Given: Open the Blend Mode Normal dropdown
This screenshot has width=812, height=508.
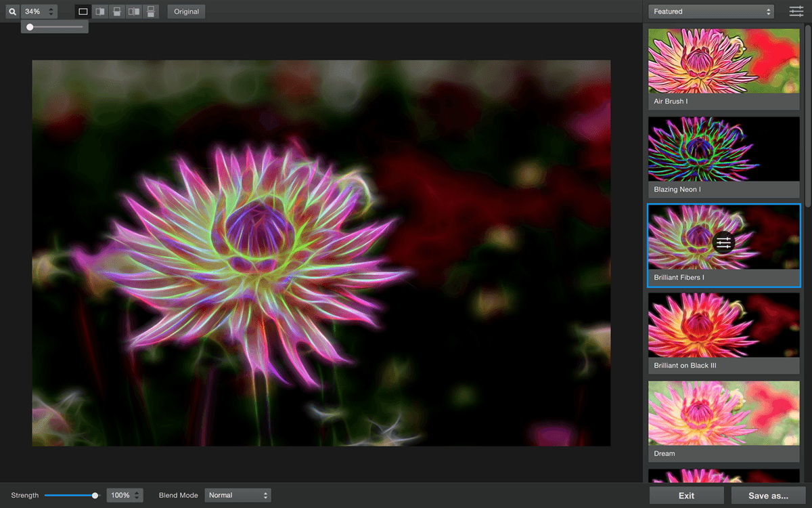Looking at the screenshot, I should tap(238, 495).
